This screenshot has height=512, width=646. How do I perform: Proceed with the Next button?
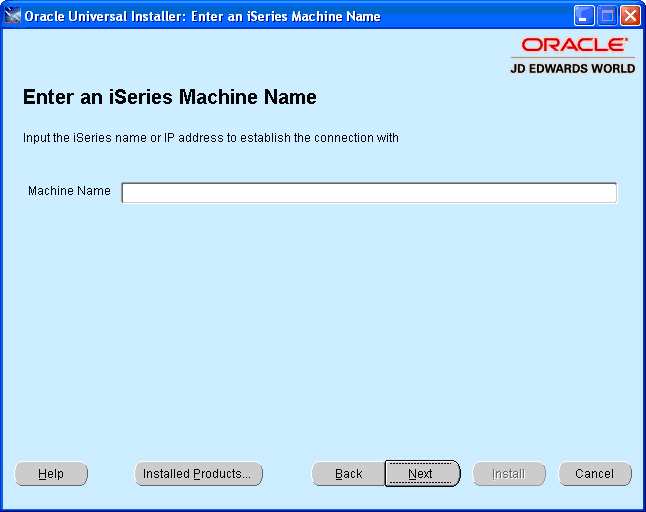(x=423, y=474)
